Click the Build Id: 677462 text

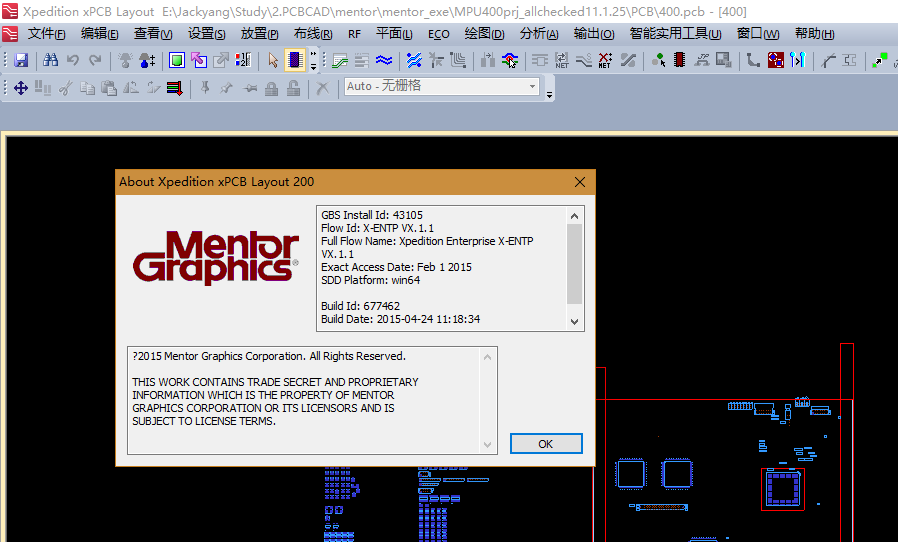(360, 306)
